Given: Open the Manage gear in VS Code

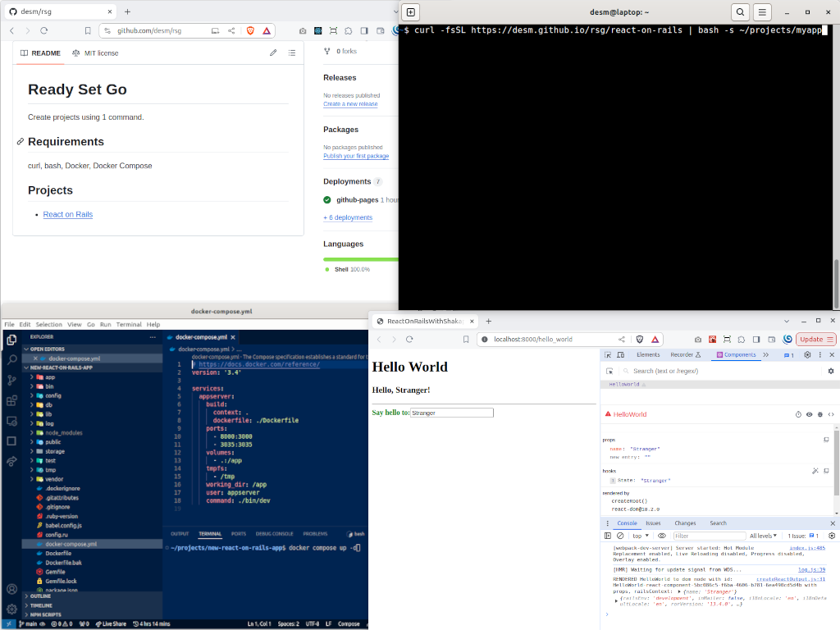Looking at the screenshot, I should click(x=11, y=609).
